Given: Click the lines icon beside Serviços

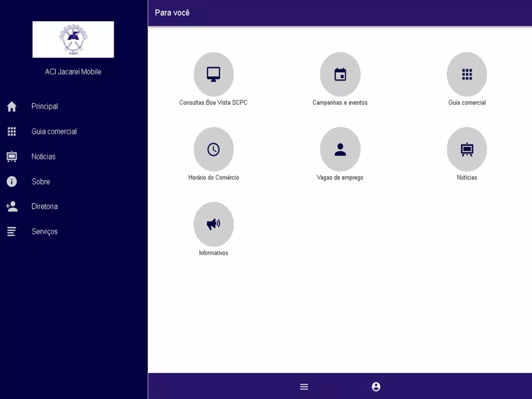Looking at the screenshot, I should (12, 231).
